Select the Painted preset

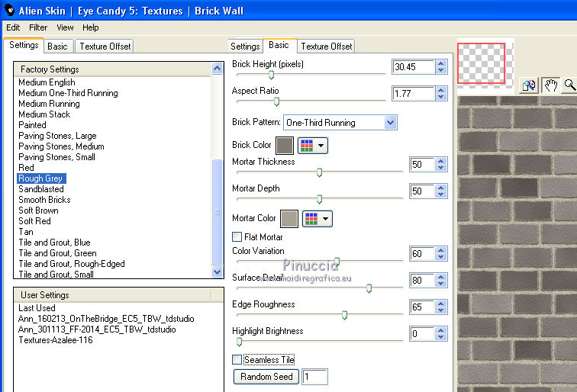point(32,124)
